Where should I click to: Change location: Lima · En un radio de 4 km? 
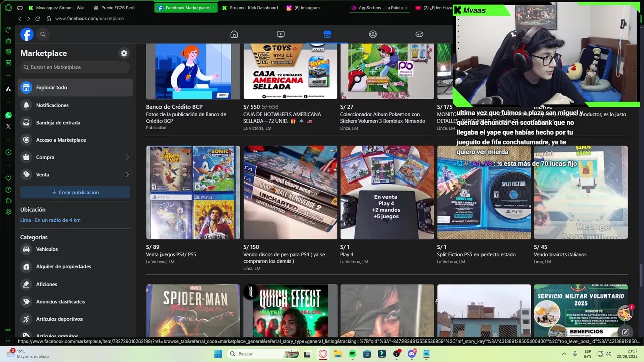[50, 220]
